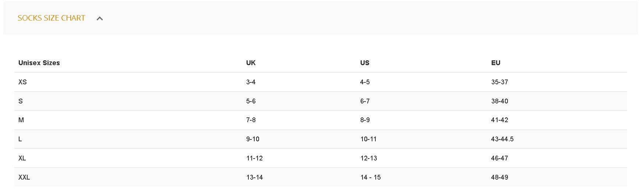Click the SOCKS SIZE CHART heading
Screen dimensions: 644x191
pyautogui.click(x=52, y=18)
